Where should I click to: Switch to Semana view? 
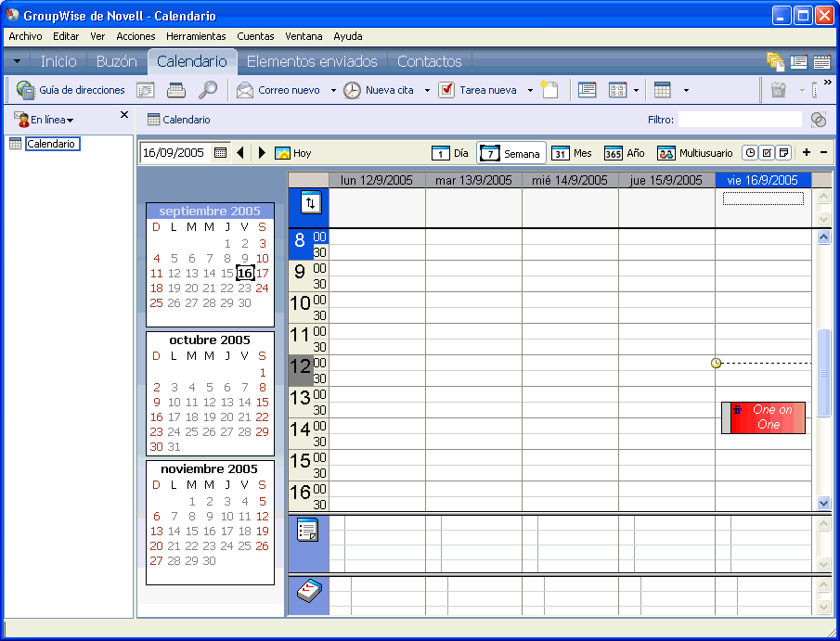click(x=511, y=153)
